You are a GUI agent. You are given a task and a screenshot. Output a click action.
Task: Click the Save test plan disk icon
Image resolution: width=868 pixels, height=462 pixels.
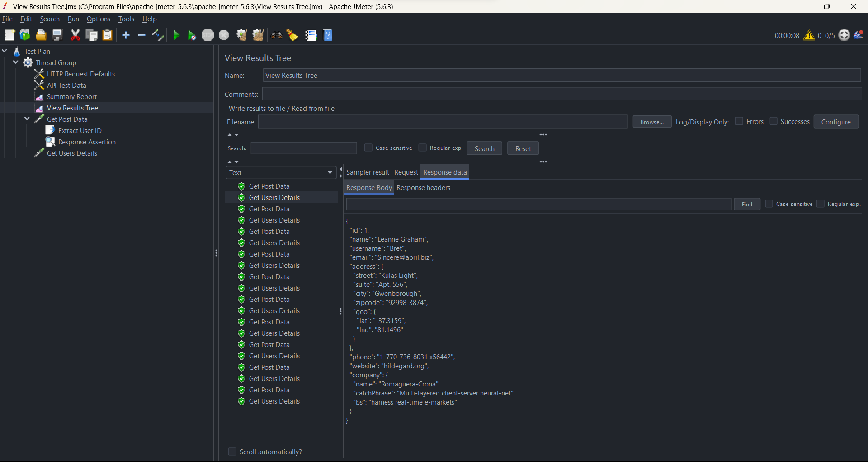(57, 35)
